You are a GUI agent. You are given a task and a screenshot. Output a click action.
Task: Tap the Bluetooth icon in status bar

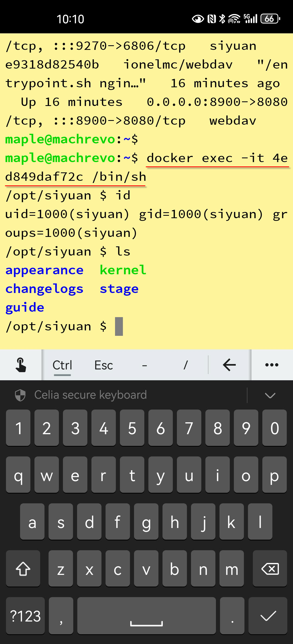[x=222, y=19]
